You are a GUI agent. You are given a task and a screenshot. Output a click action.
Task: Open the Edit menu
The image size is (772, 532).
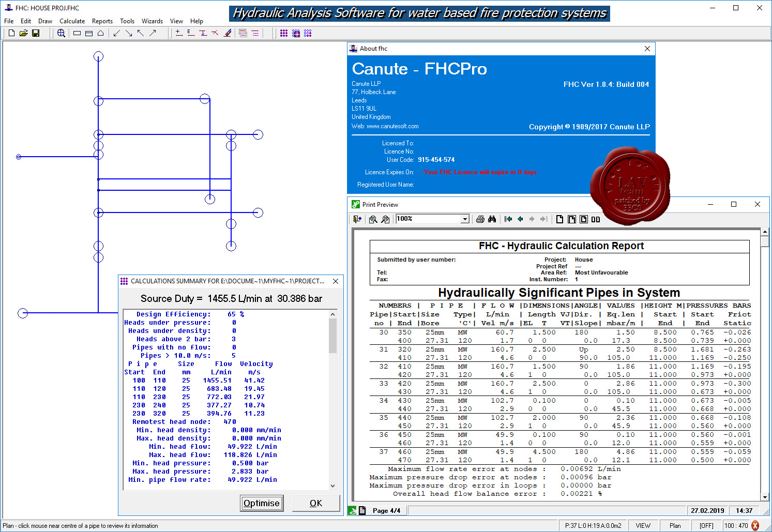point(26,21)
